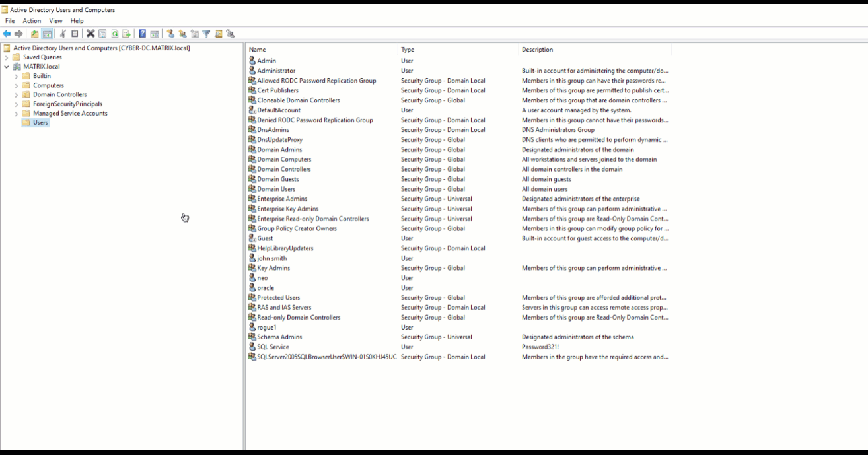
Task: Open the File menu
Action: coord(10,21)
